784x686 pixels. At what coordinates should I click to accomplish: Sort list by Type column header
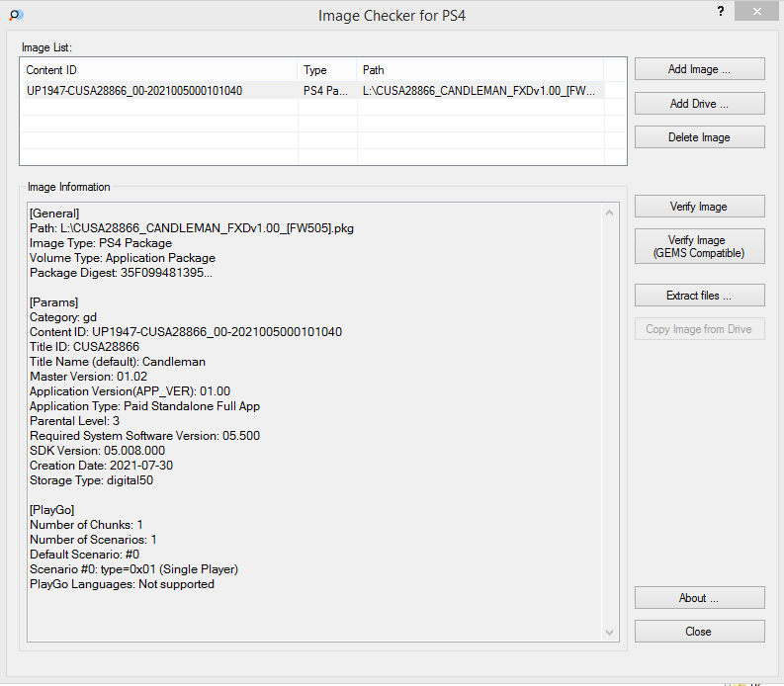point(327,70)
